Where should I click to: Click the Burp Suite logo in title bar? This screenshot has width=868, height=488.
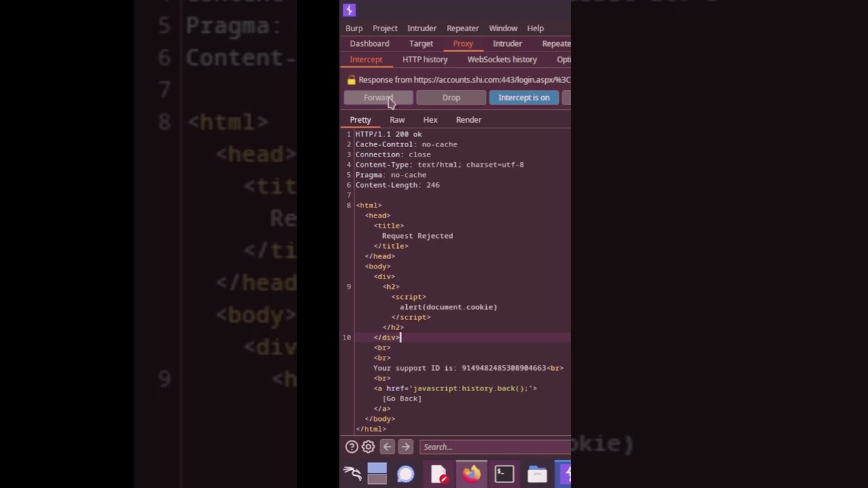tap(349, 10)
